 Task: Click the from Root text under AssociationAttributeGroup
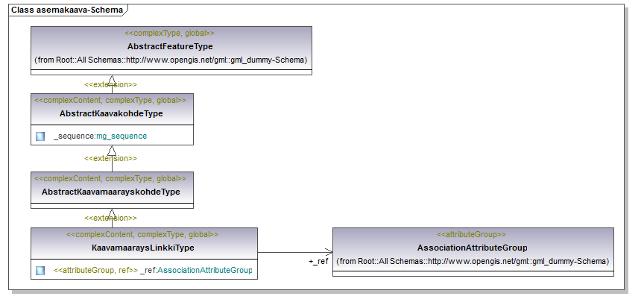(473, 261)
